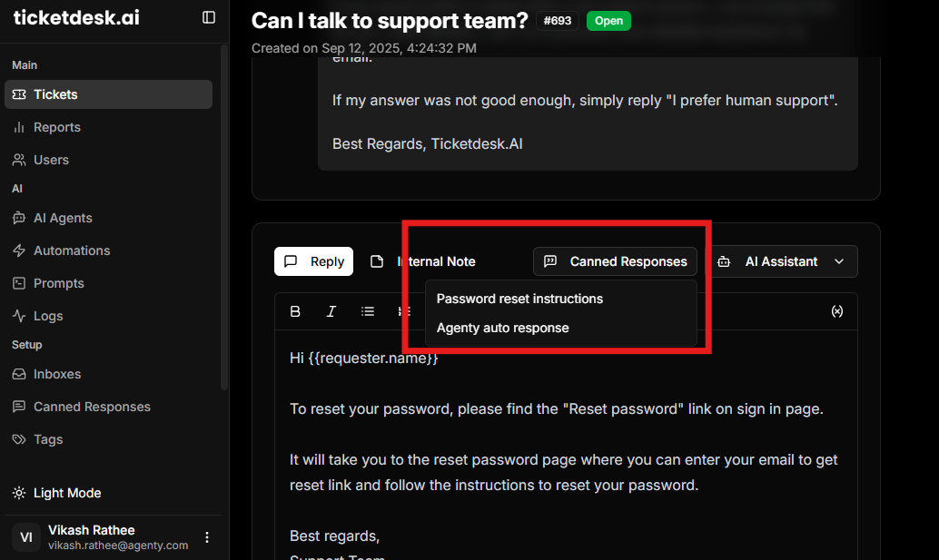939x560 pixels.
Task: Toggle italic formatting
Action: point(331,311)
